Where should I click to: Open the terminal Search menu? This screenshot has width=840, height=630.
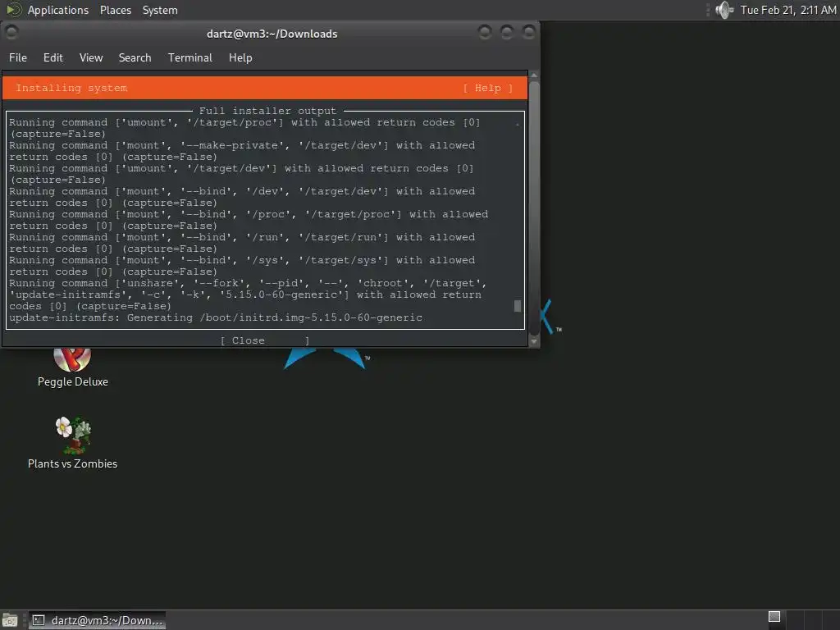[x=135, y=58]
